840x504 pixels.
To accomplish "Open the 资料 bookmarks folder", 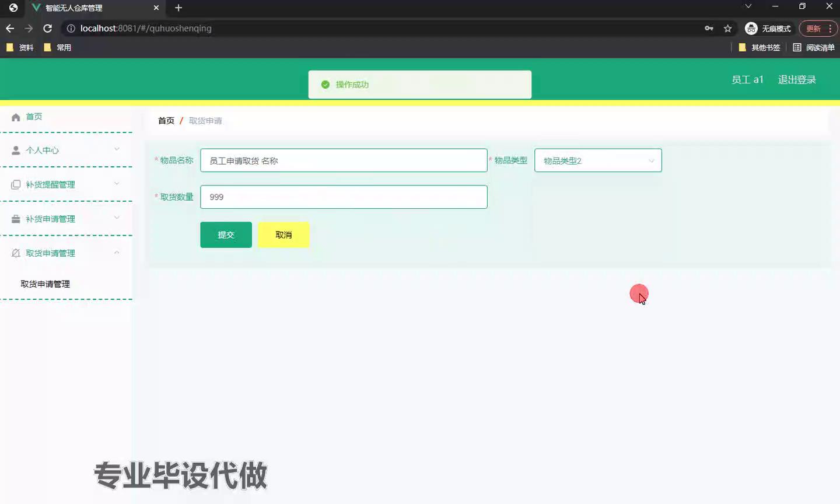I will (20, 47).
